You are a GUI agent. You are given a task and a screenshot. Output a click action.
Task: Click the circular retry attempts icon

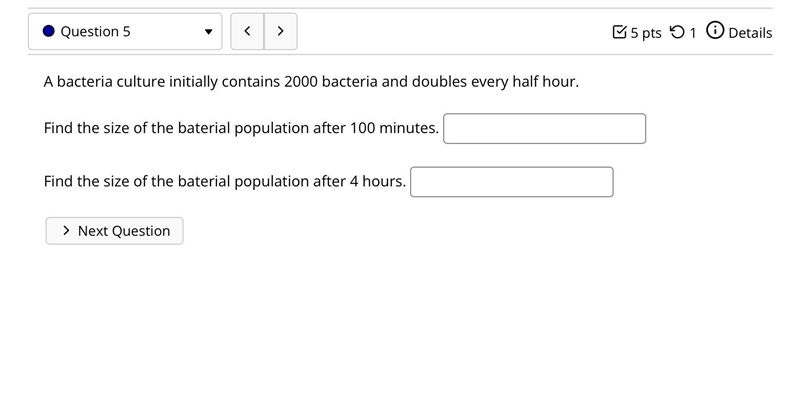click(677, 33)
